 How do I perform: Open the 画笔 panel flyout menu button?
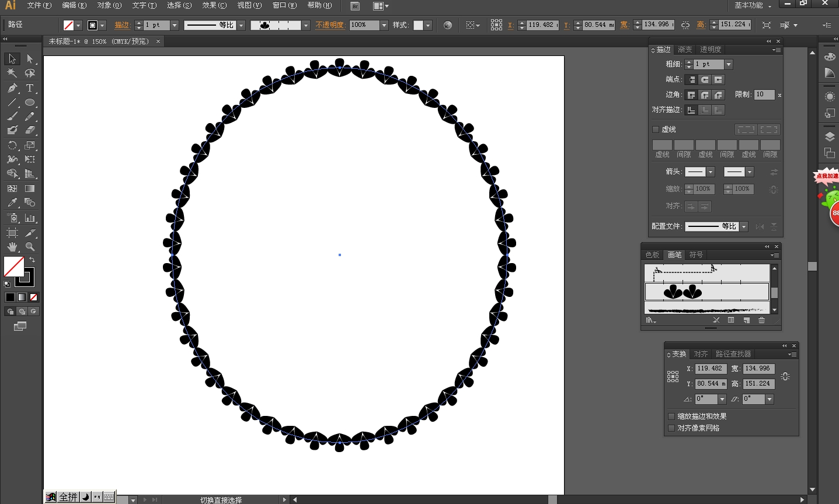pos(775,256)
